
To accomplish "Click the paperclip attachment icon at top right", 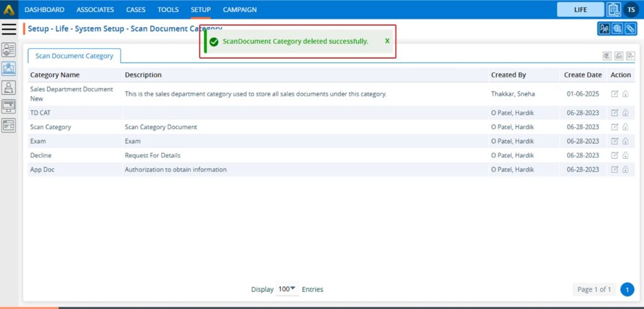I will point(630,29).
